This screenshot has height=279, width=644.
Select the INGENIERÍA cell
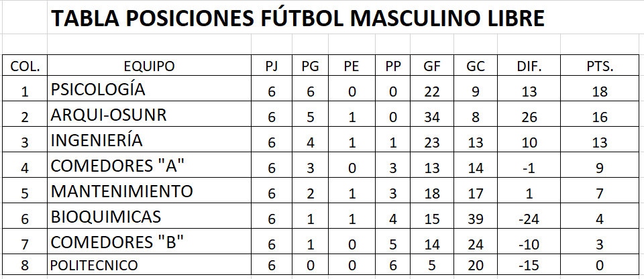pos(149,139)
